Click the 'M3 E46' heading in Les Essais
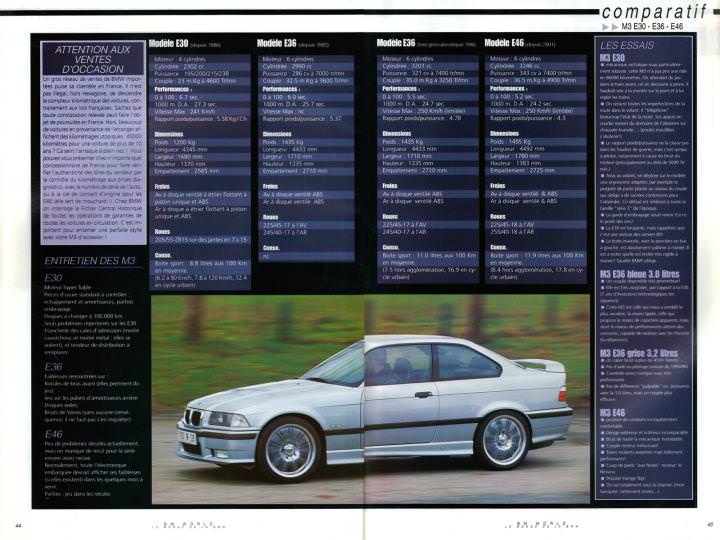The height and width of the screenshot is (540, 720). tap(613, 412)
